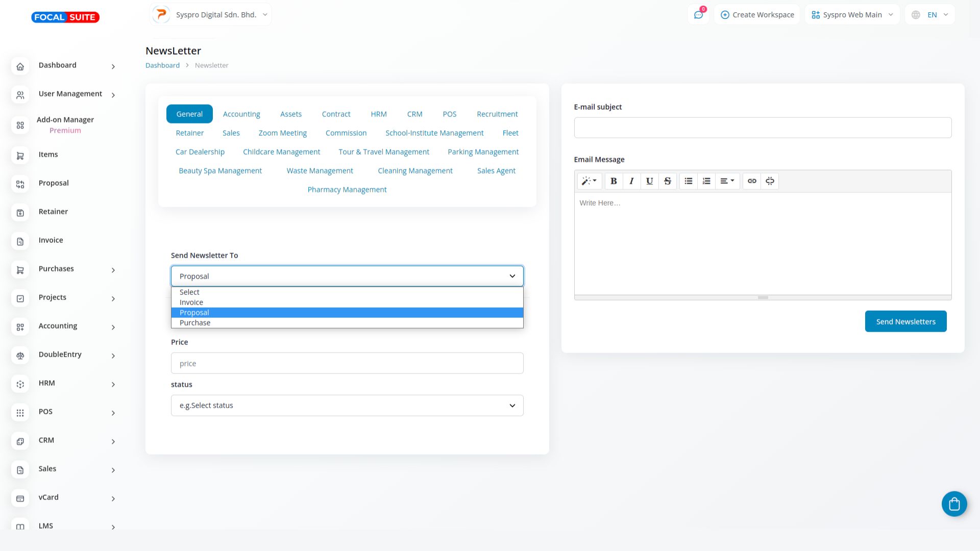Toggle underline formatting in editor

pos(649,181)
